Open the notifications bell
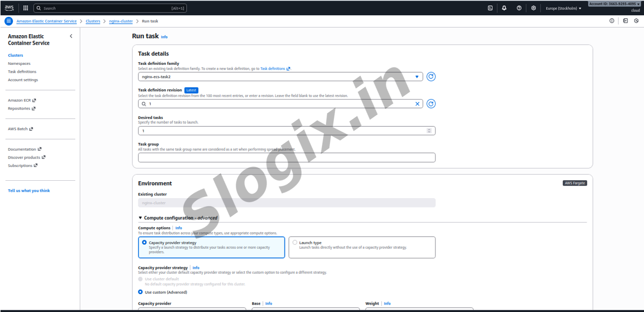 pyautogui.click(x=504, y=8)
